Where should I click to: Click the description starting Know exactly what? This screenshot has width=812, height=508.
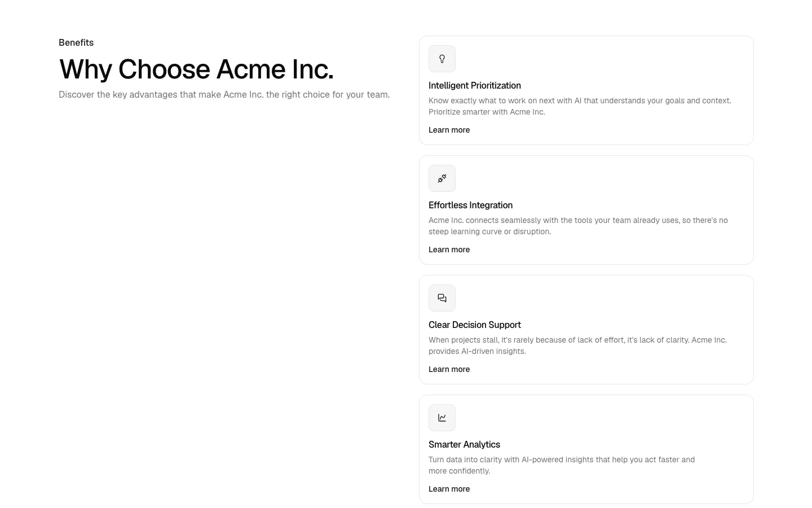[x=580, y=106]
